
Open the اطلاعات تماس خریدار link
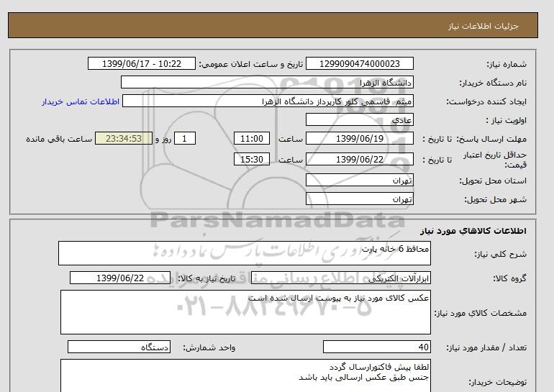click(81, 101)
